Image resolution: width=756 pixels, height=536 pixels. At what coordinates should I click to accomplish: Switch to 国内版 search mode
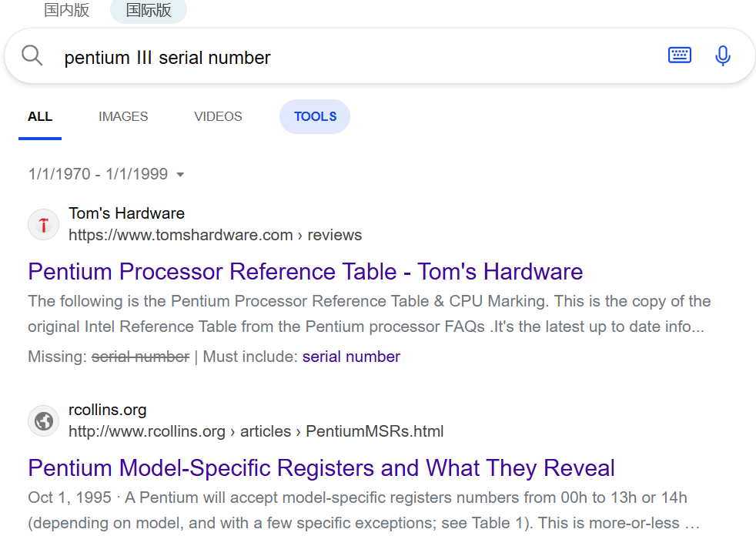click(66, 10)
